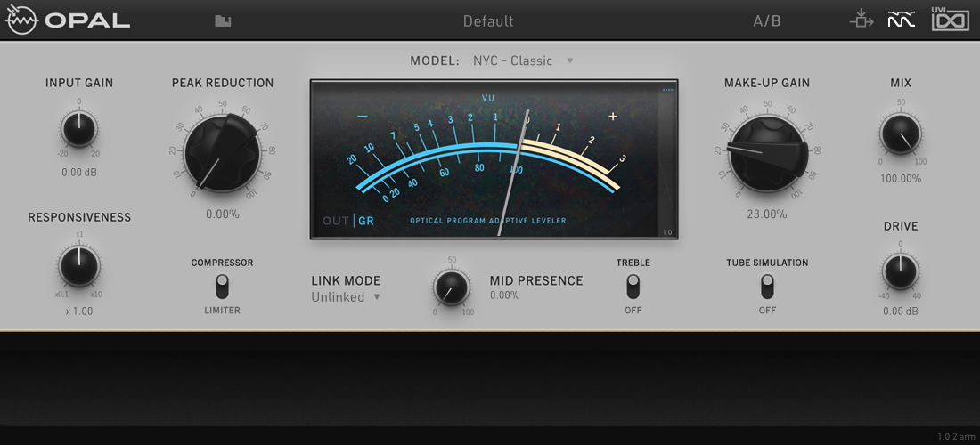The height and width of the screenshot is (445, 980).
Task: Click the Input Gain knob
Action: tap(79, 130)
